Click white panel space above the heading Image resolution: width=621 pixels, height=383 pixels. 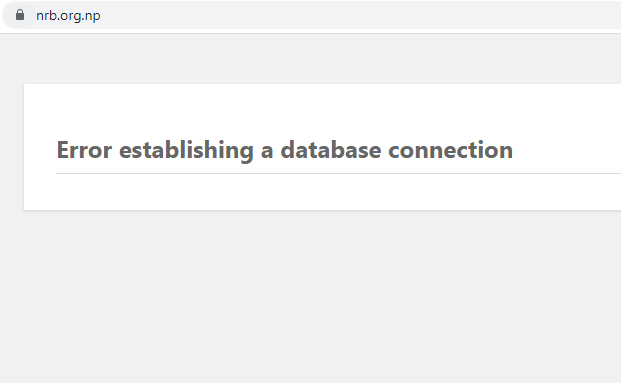[x=317, y=111]
